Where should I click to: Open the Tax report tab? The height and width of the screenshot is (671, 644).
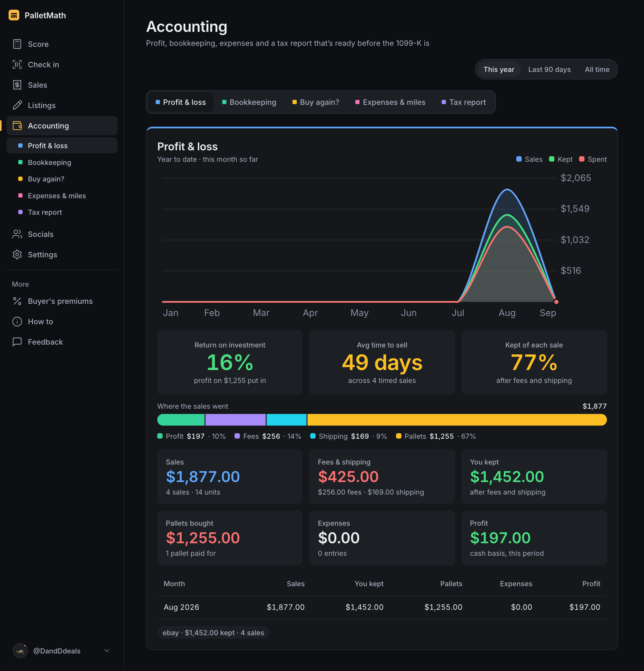click(464, 102)
